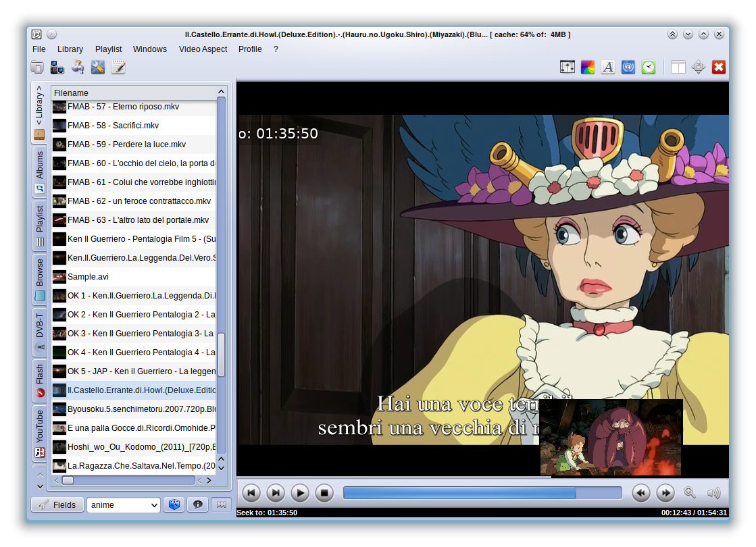Open the Library menu
This screenshot has height=547, width=756.
pos(70,49)
